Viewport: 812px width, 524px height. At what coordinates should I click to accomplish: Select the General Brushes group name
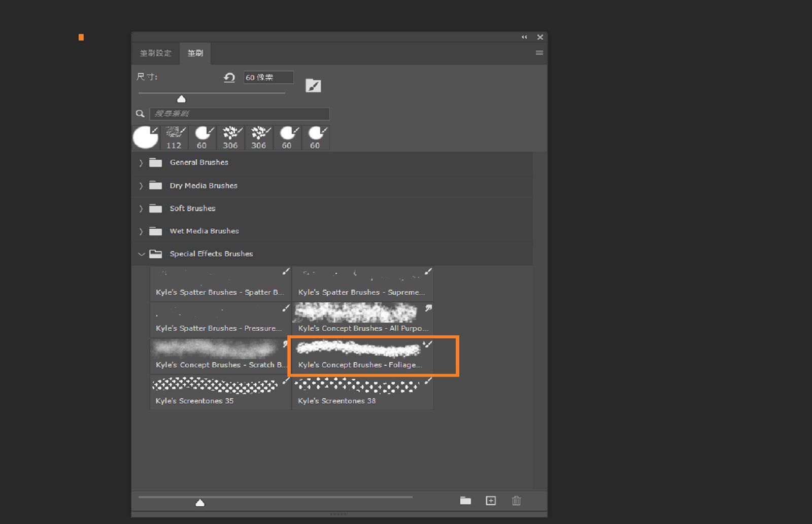(199, 162)
